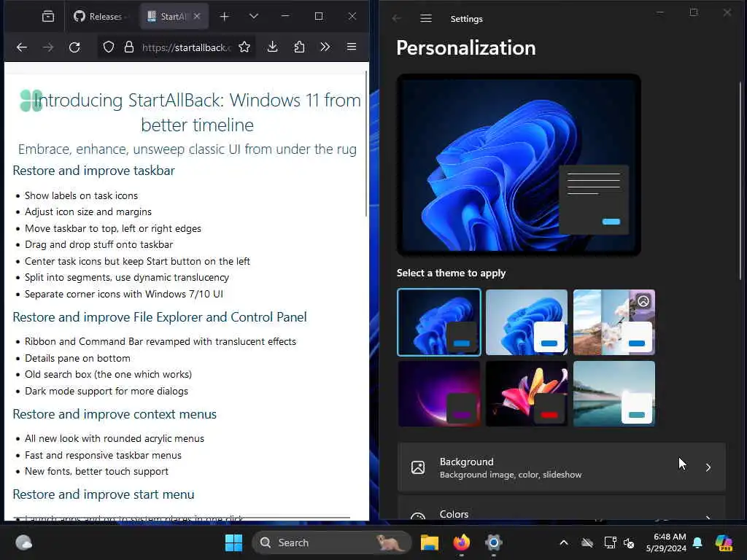Screen dimensions: 747x560
Task: Show hidden tray icons chevron
Action: tap(564, 542)
